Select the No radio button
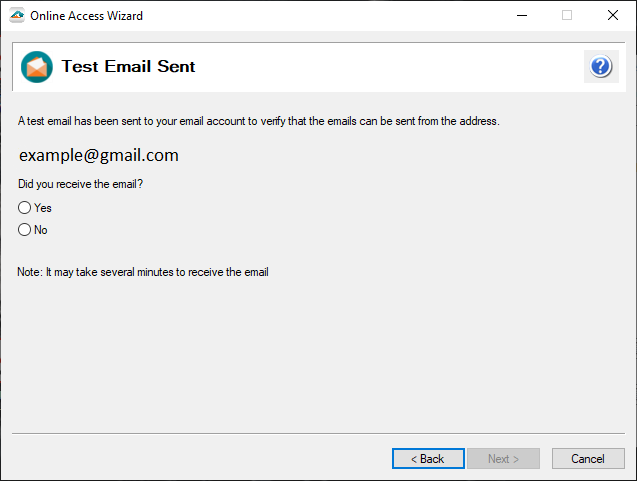This screenshot has width=637, height=481. click(x=25, y=230)
